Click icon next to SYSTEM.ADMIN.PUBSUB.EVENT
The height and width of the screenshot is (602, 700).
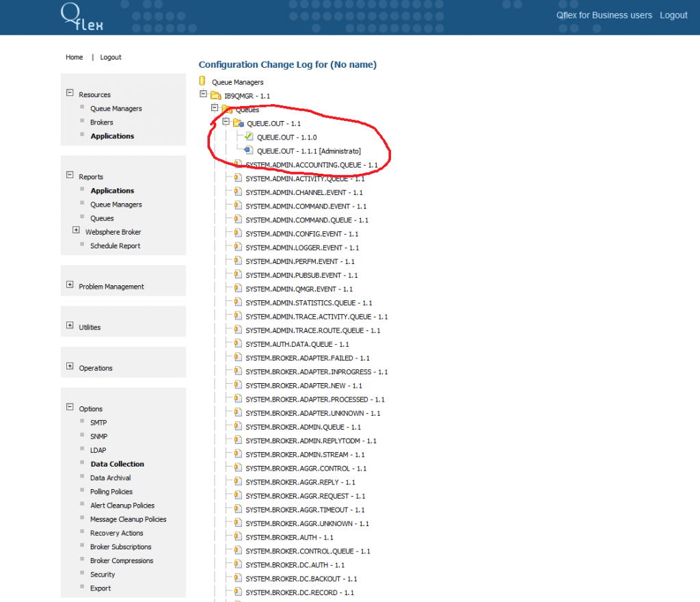click(238, 274)
